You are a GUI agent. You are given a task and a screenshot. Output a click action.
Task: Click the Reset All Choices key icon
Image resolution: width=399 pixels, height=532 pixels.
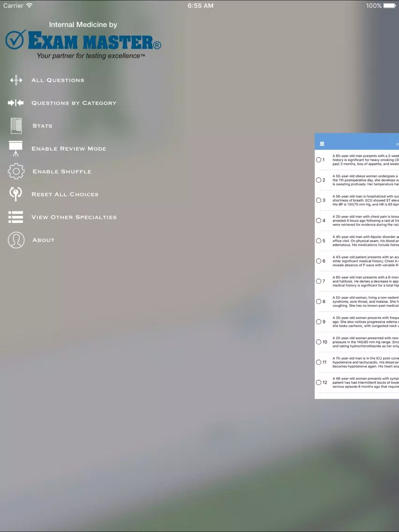[15, 194]
